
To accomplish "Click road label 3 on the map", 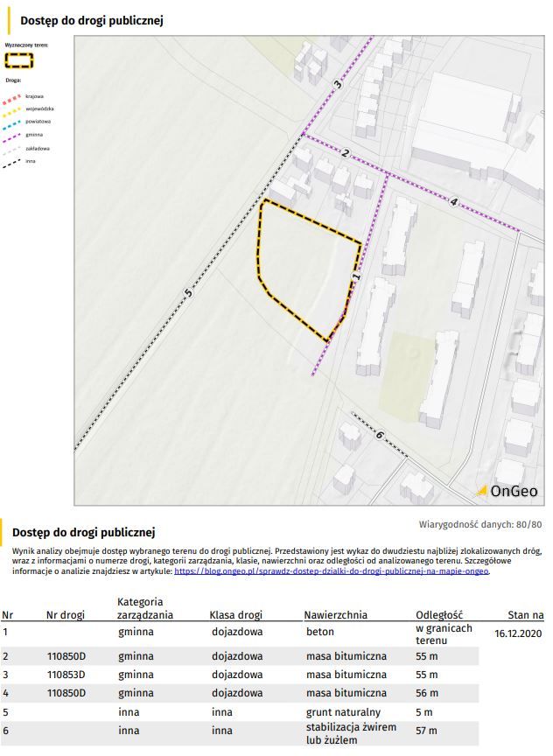I will click(x=338, y=84).
